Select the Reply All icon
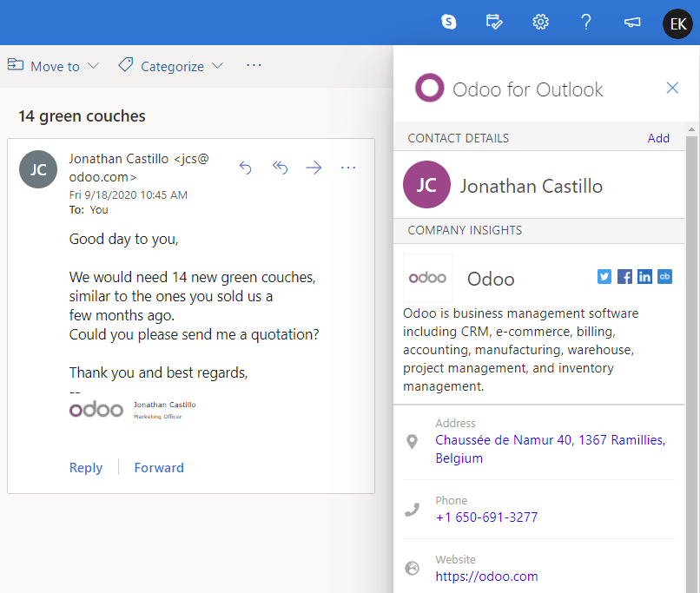 (280, 167)
